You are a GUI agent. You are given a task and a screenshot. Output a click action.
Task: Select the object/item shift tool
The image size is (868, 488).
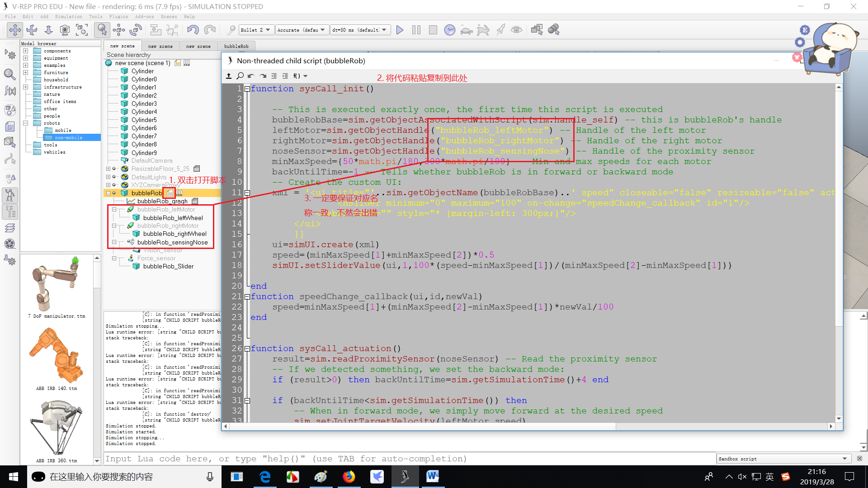pos(119,30)
